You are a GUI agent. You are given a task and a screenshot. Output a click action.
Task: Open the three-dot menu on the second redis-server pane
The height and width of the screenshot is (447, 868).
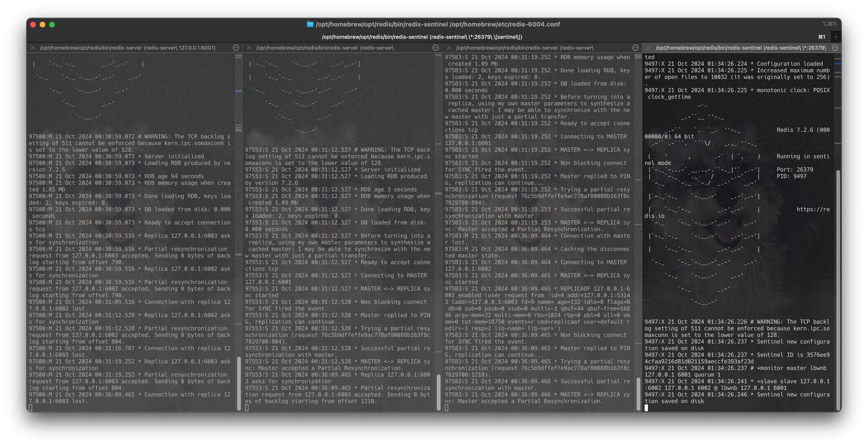click(435, 47)
